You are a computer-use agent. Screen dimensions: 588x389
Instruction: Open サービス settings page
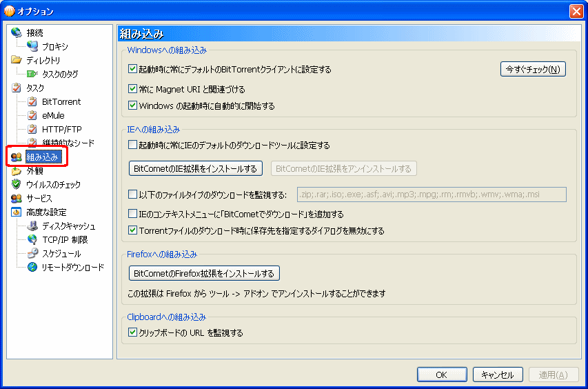pyautogui.click(x=39, y=199)
